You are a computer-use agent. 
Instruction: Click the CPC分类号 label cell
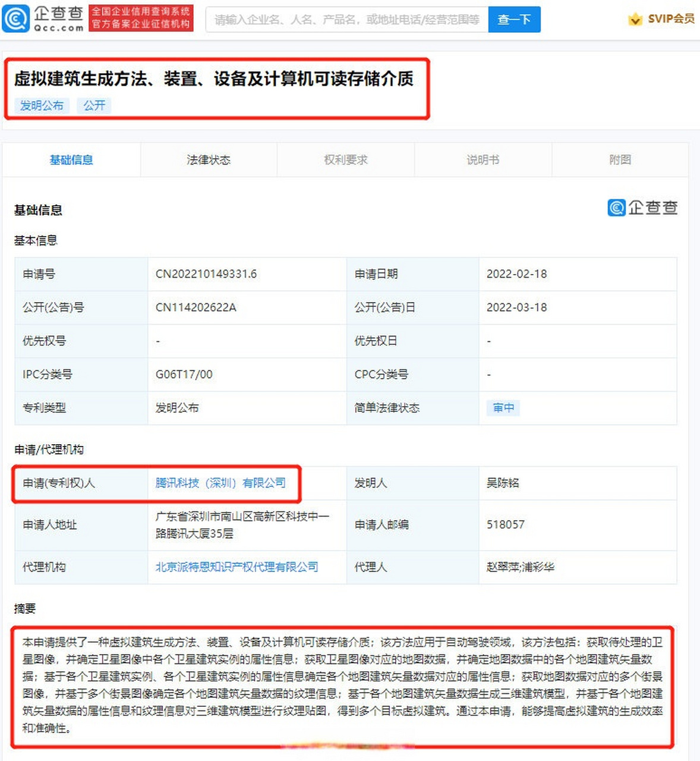413,375
